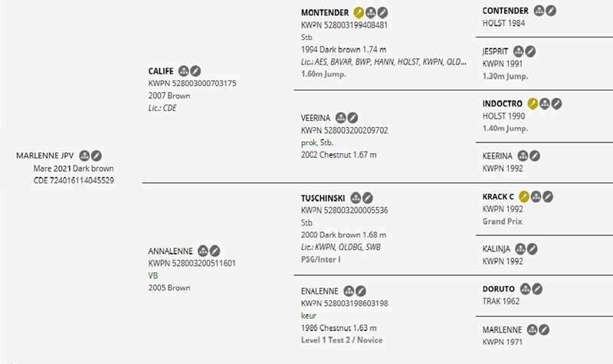Click the edit pencil beside DORUTO

[x=538, y=289]
